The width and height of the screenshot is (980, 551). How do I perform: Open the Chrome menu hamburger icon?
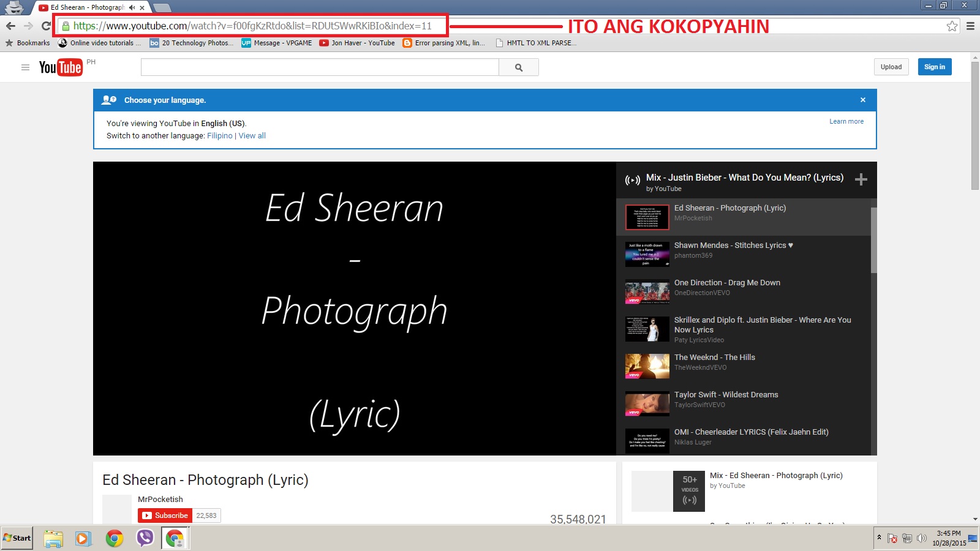pyautogui.click(x=970, y=26)
